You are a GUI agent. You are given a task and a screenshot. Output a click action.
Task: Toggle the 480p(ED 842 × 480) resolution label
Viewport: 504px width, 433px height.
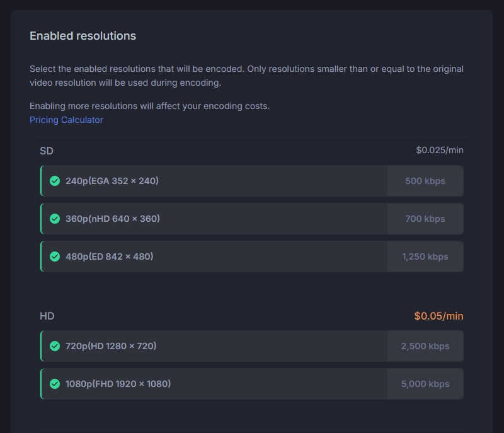110,257
